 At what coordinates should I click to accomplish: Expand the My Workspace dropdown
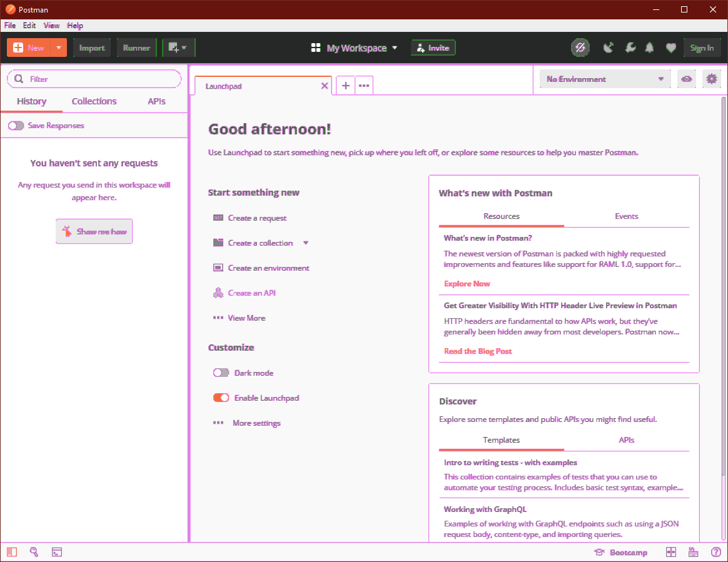[x=354, y=48]
